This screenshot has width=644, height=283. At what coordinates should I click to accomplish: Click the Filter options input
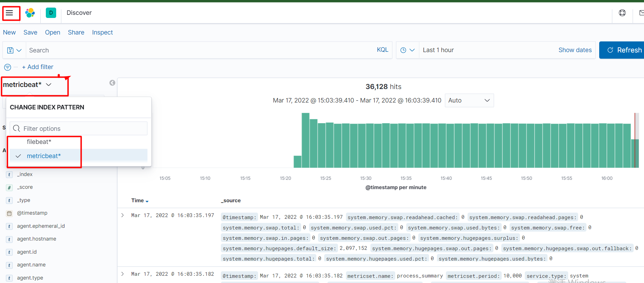coord(79,129)
